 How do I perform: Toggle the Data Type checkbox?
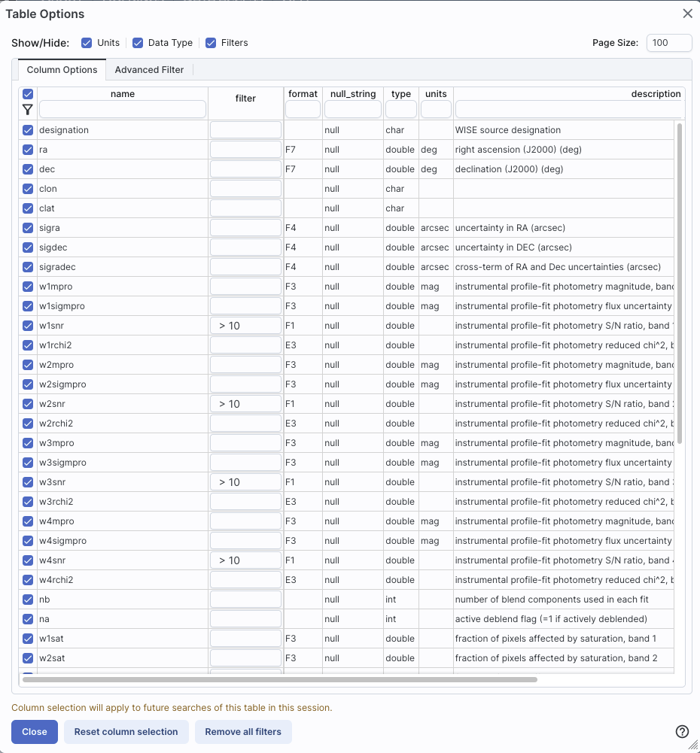[138, 43]
